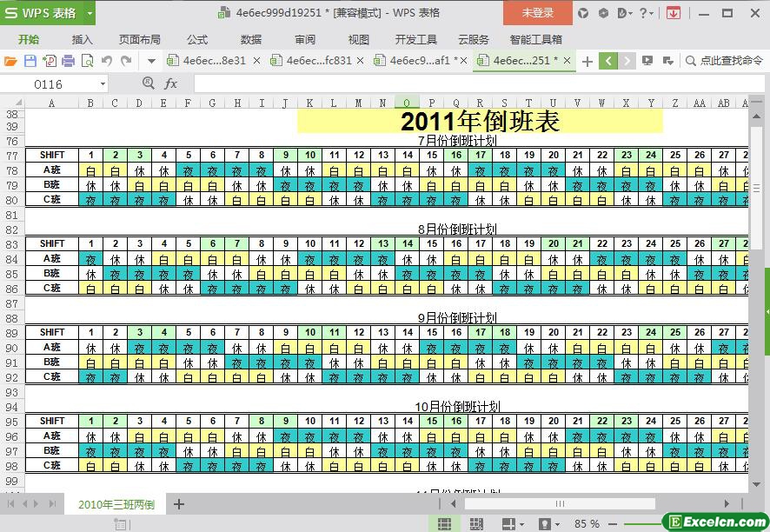
Task: Open the 页面布局 ribbon tab
Action: click(x=139, y=40)
